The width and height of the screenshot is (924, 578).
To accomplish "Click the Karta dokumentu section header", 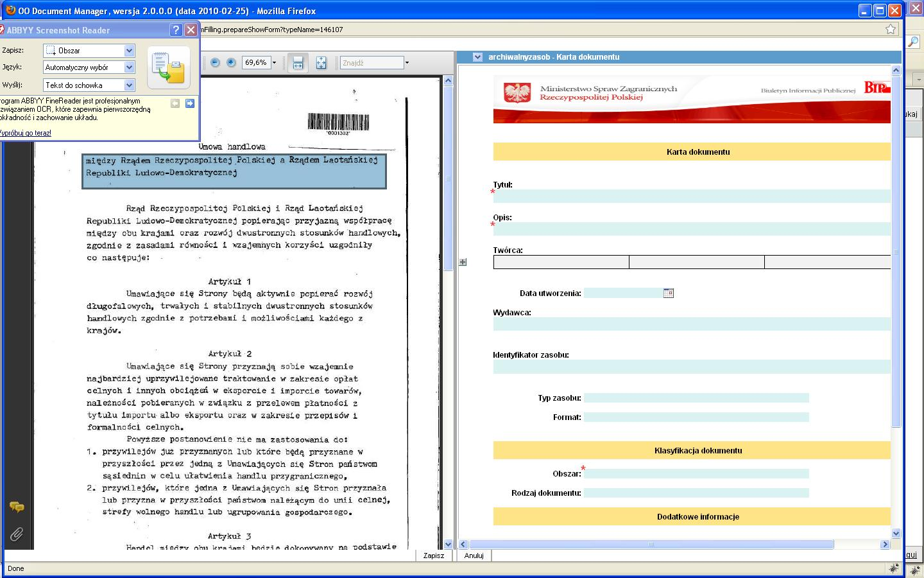I will click(x=692, y=152).
